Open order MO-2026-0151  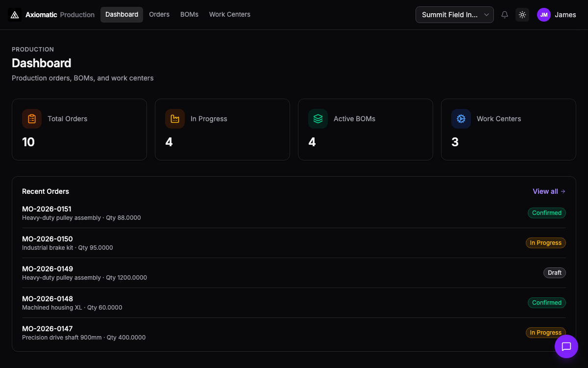click(x=47, y=209)
